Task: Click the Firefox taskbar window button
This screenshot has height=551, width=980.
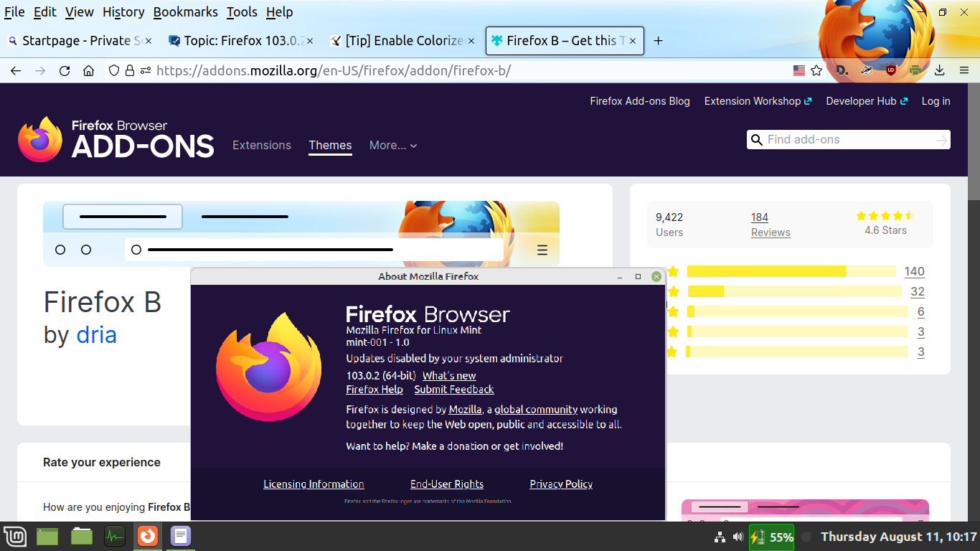Action: pos(148,536)
